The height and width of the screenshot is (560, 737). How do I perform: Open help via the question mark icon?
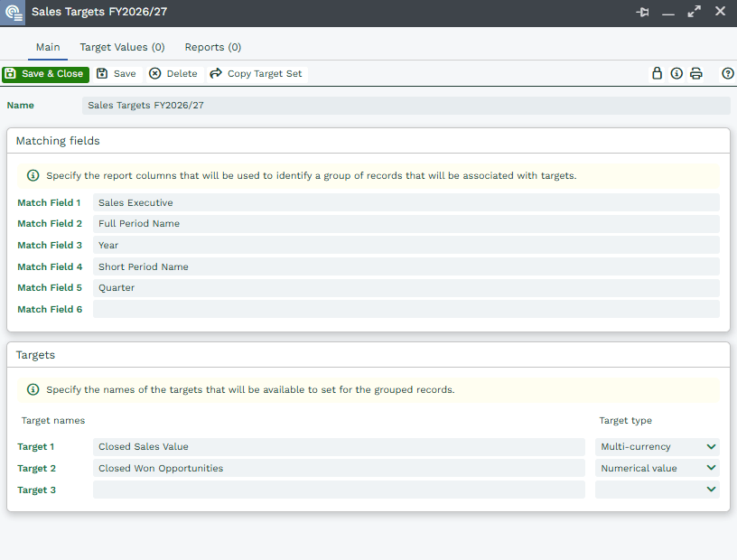(x=727, y=74)
